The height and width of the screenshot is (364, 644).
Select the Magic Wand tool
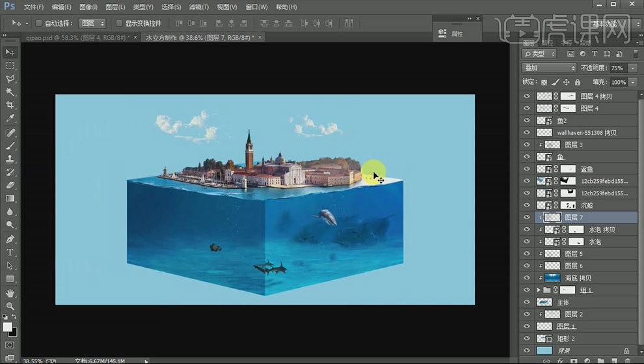[10, 92]
